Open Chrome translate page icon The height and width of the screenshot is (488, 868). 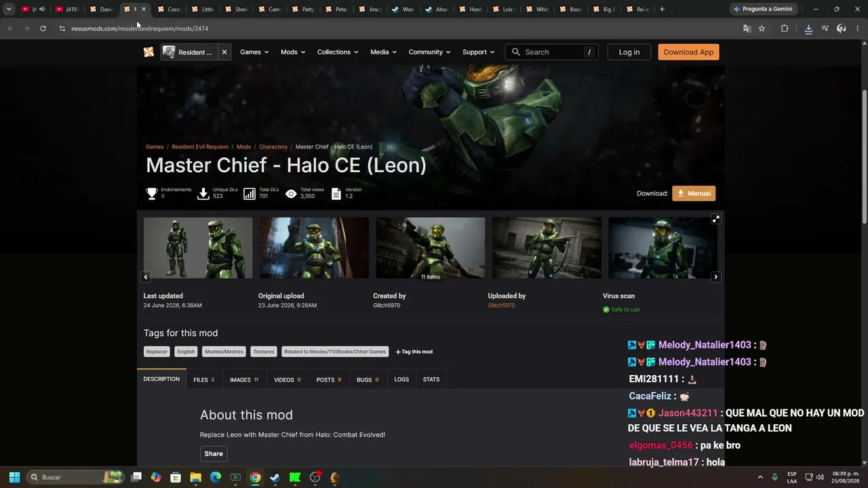pyautogui.click(x=747, y=28)
